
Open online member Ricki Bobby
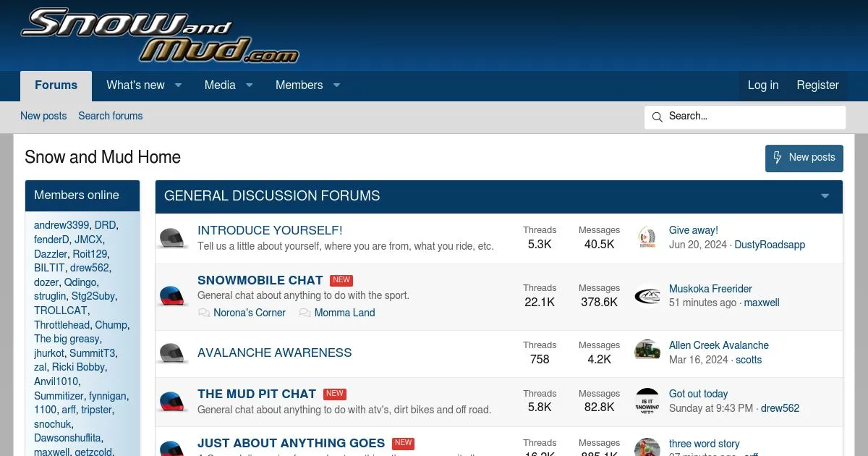[78, 367]
